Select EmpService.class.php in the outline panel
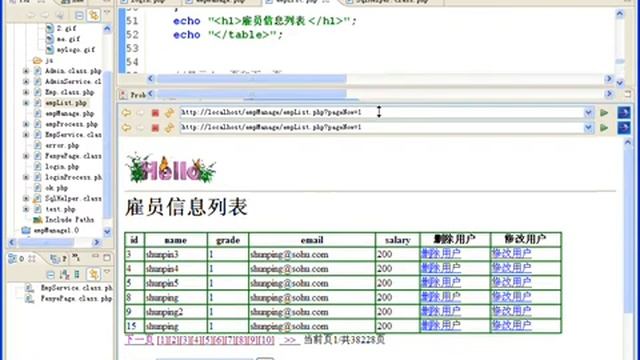Image resolution: width=640 pixels, height=360 pixels. (x=76, y=288)
